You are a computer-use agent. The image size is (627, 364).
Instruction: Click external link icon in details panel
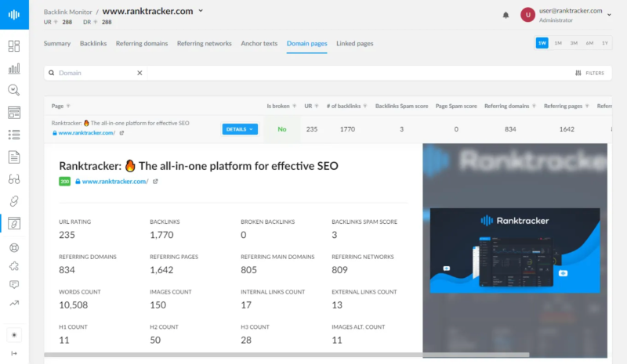pyautogui.click(x=155, y=182)
